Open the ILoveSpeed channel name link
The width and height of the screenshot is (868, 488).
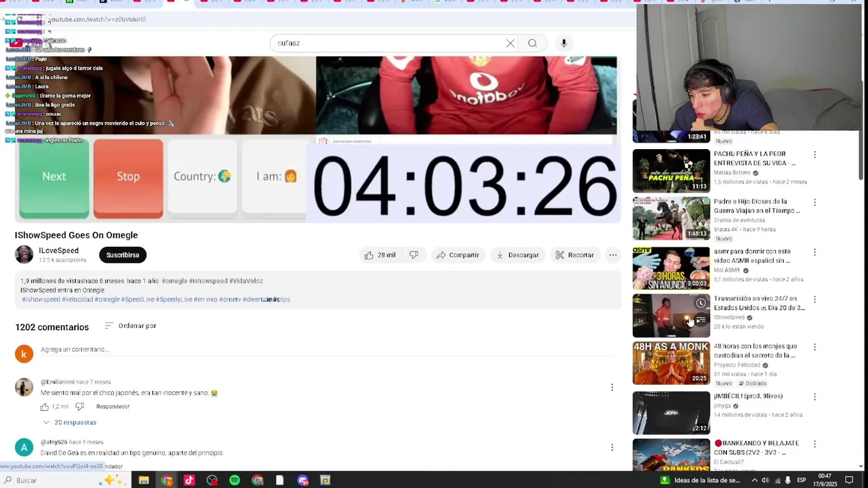pos(58,251)
